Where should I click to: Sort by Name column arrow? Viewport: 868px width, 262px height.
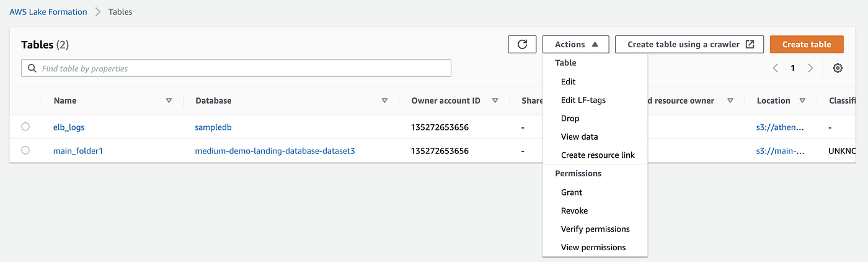pos(169,101)
